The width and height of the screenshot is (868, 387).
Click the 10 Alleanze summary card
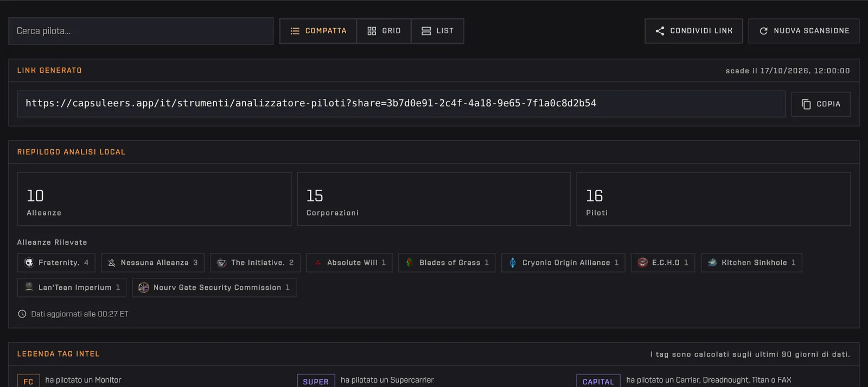[154, 199]
